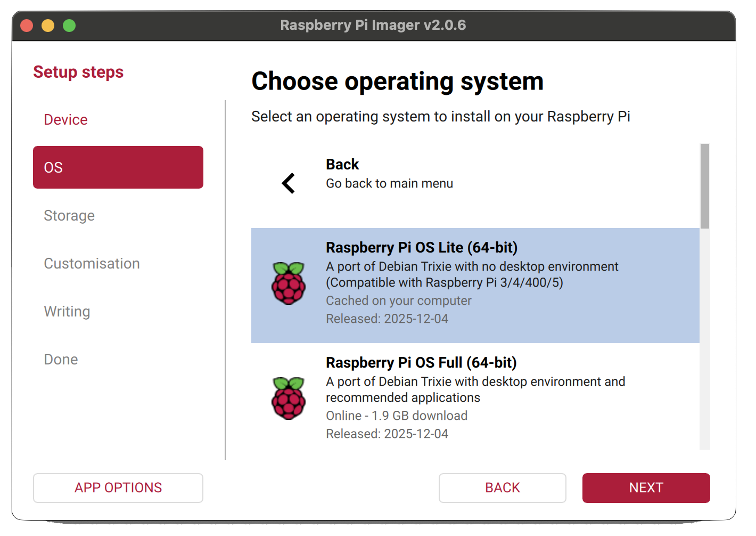Minimize the window with the yellow button
This screenshot has height=536, width=756.
[x=48, y=25]
